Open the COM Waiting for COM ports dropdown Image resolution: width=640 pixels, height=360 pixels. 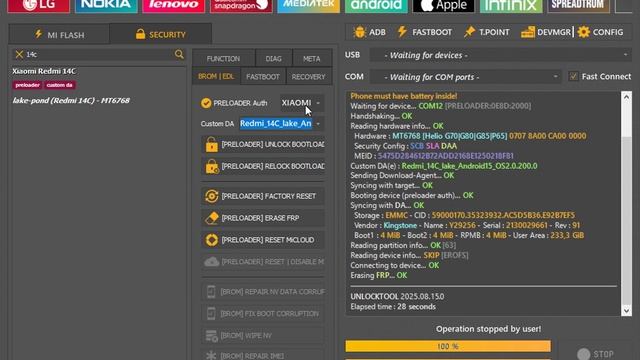(x=465, y=77)
